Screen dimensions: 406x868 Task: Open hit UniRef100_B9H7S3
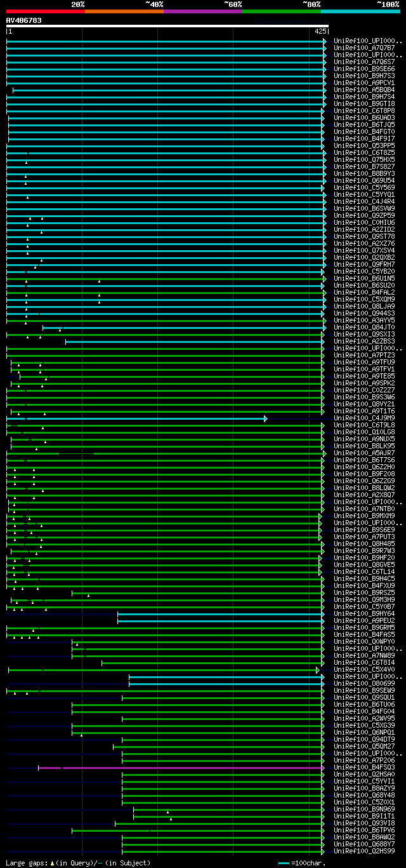[364, 76]
